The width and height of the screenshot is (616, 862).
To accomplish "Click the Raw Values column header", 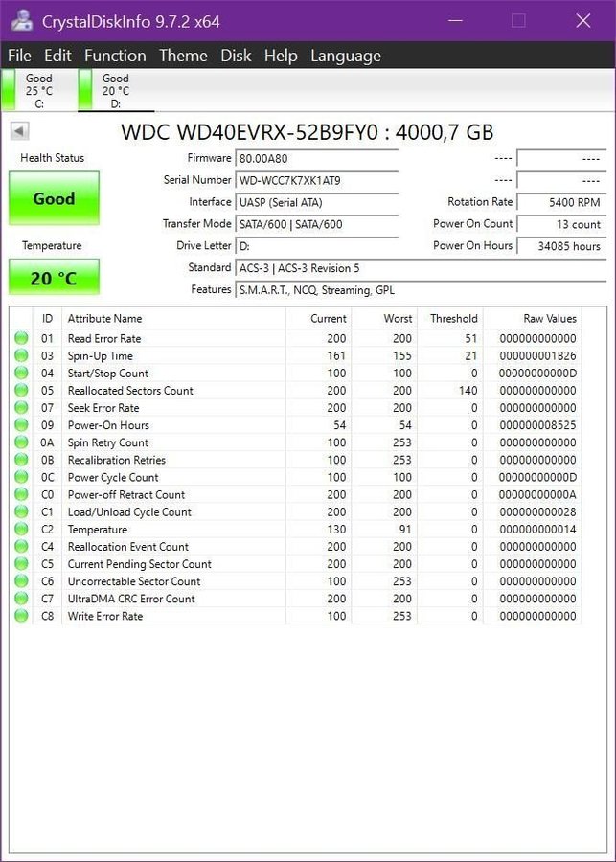I will pos(549,318).
